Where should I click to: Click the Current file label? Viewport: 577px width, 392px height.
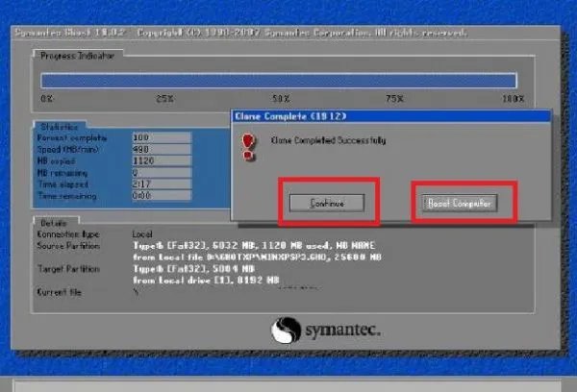tap(60, 290)
